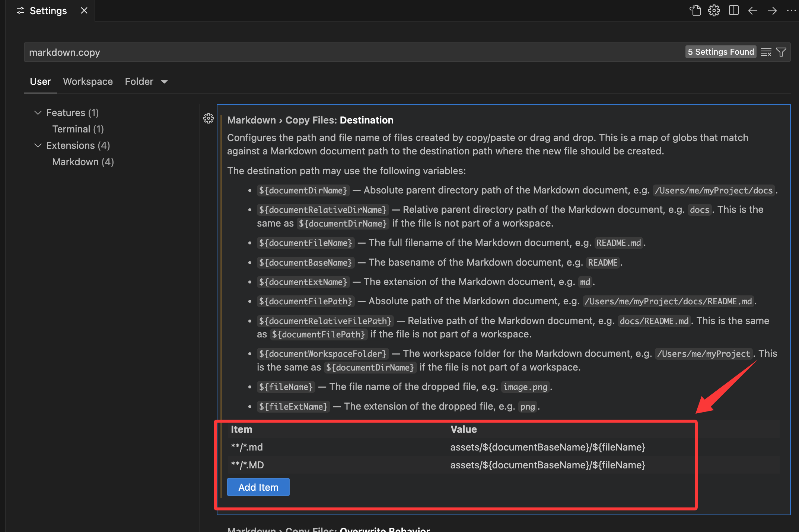
Task: Open the Folder scope dropdown
Action: click(146, 81)
